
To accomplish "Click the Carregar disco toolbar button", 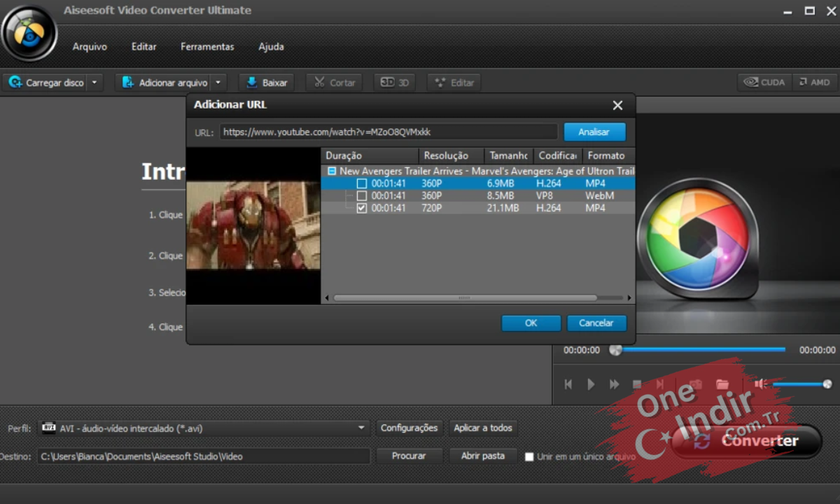I will pos(46,83).
